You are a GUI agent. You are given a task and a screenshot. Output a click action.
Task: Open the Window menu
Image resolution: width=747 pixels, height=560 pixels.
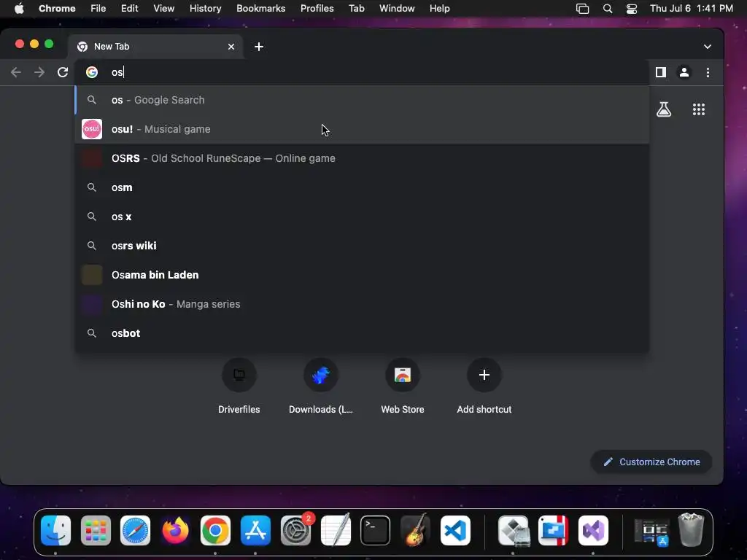tap(397, 9)
